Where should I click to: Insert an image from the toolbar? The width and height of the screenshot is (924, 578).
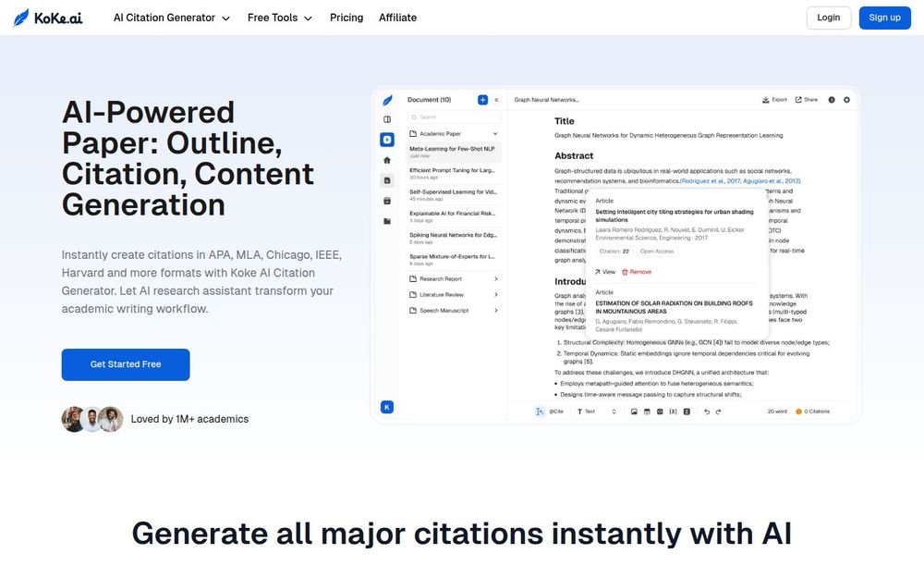[x=634, y=412]
